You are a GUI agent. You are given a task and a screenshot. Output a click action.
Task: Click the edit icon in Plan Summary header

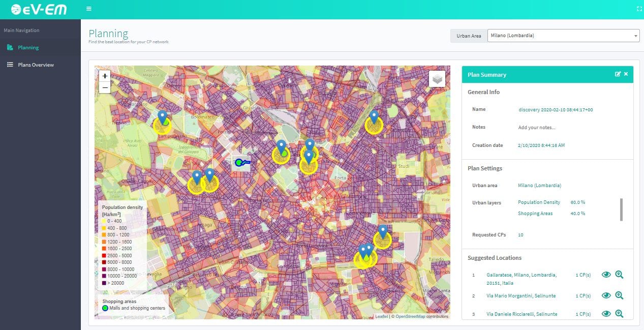pos(618,74)
